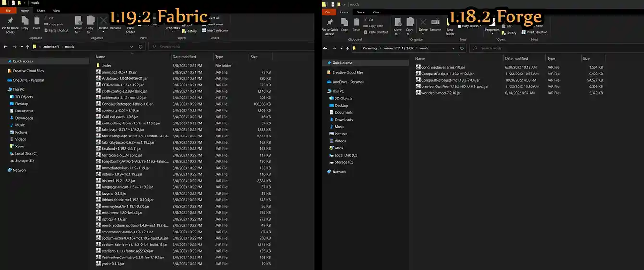Click the Paste icon in the Forge window ribbon
Screen dimensions: 644x270
coord(357,25)
